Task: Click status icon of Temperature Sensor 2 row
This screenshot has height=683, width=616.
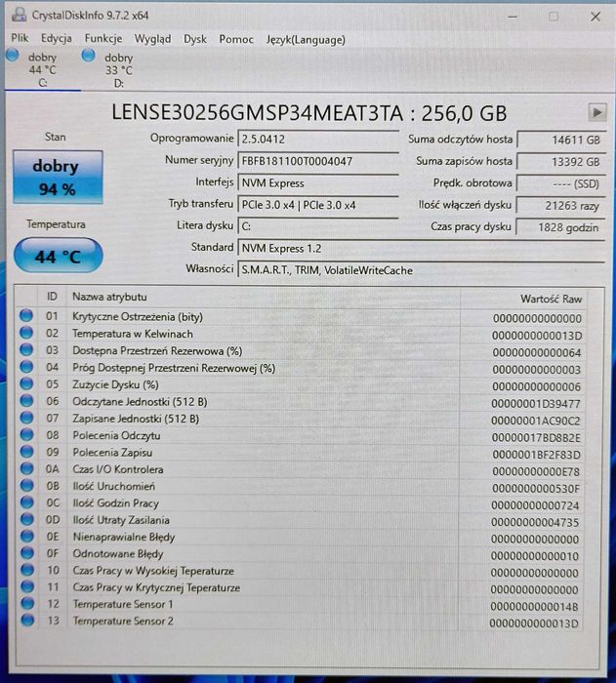Action: 27,620
